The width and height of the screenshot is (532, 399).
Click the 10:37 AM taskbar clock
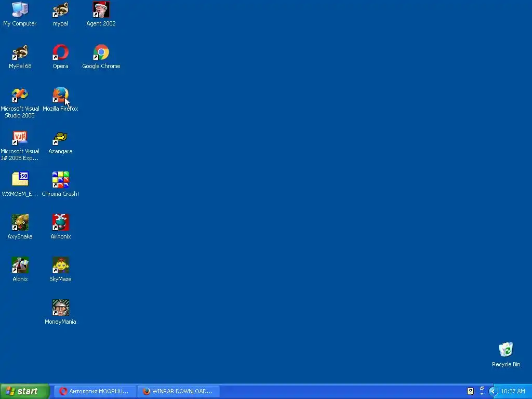click(x=513, y=391)
